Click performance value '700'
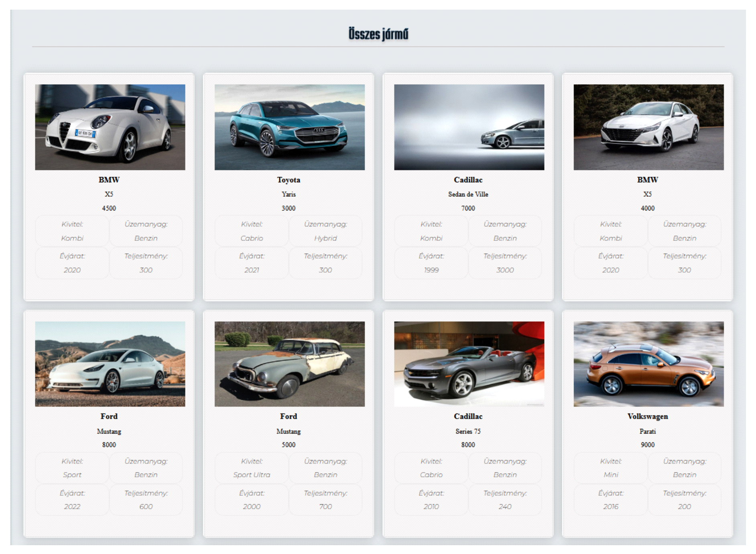Viewport: 756px width, 554px height. [x=325, y=507]
